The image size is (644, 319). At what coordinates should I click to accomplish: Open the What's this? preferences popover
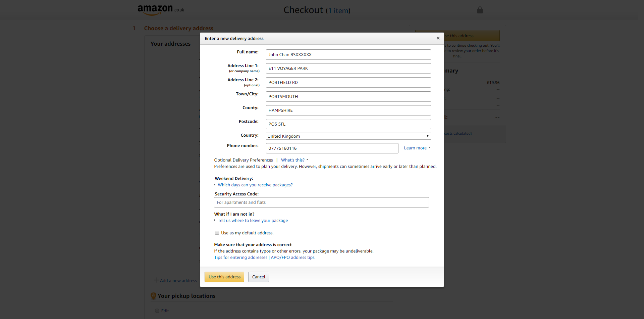click(x=294, y=160)
